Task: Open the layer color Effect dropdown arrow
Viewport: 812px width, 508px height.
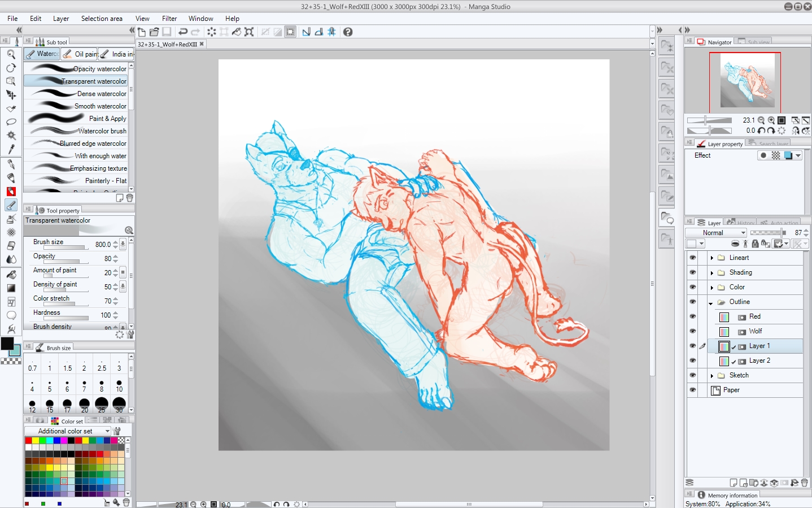Action: coord(798,155)
